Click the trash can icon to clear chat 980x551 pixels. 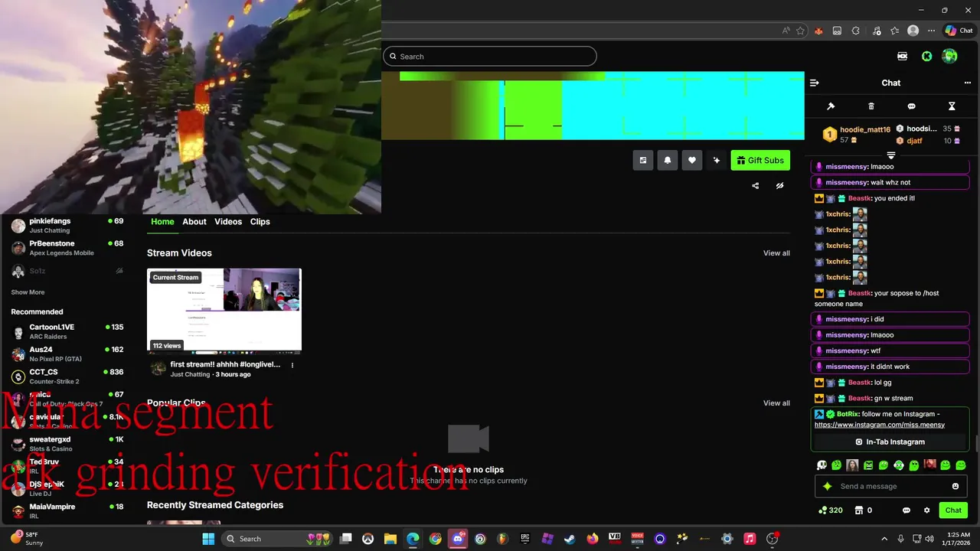point(871,106)
